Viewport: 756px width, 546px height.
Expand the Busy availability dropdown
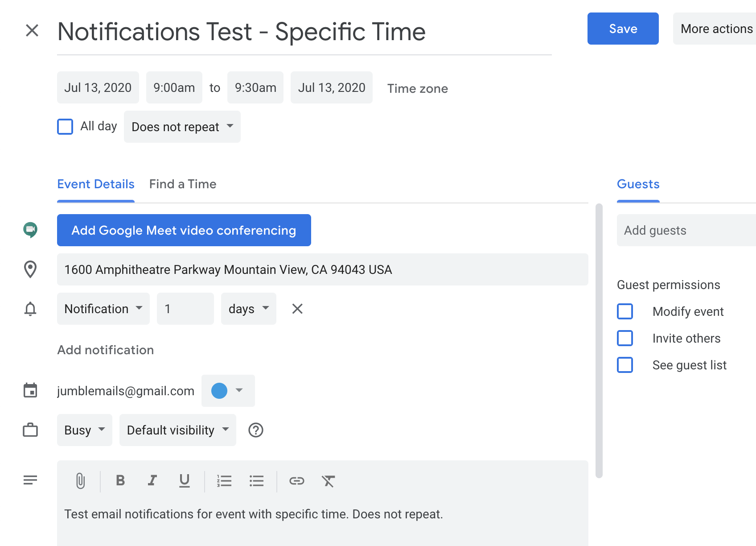85,430
